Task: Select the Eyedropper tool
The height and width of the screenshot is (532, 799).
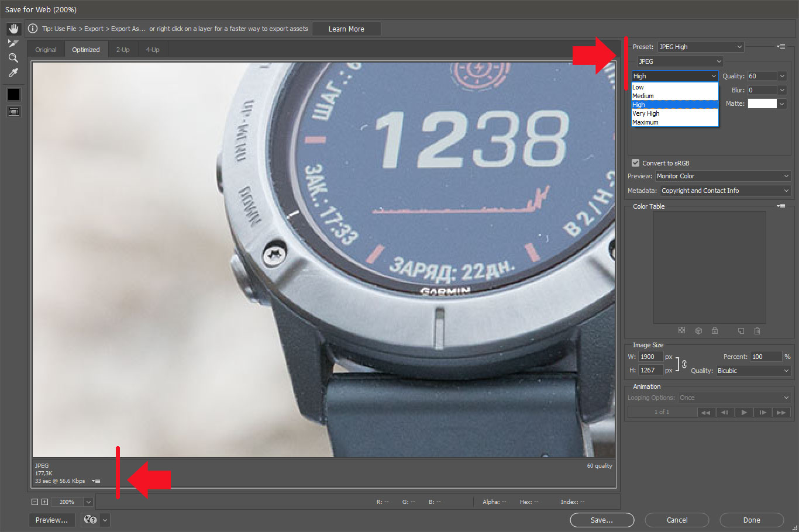Action: [13, 72]
